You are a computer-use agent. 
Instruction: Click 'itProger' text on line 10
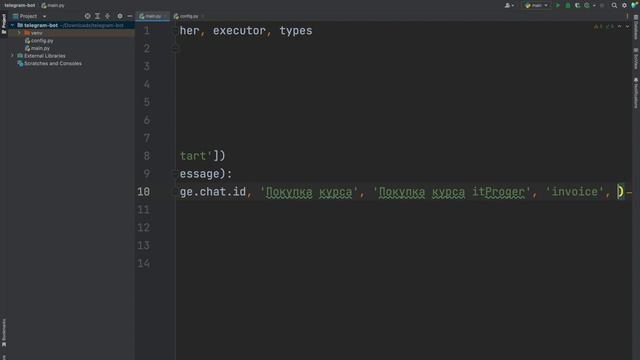tap(498, 191)
